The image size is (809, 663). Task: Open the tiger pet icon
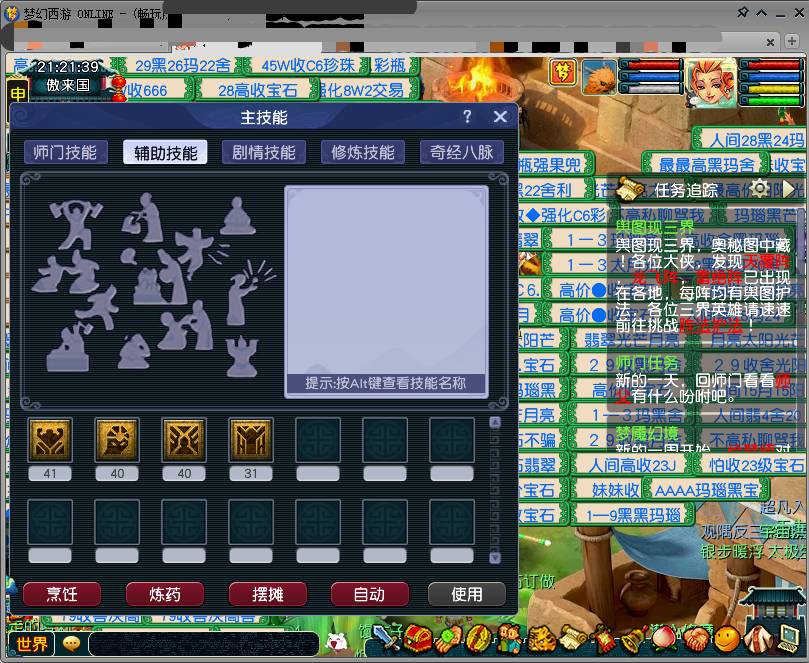[x=540, y=640]
